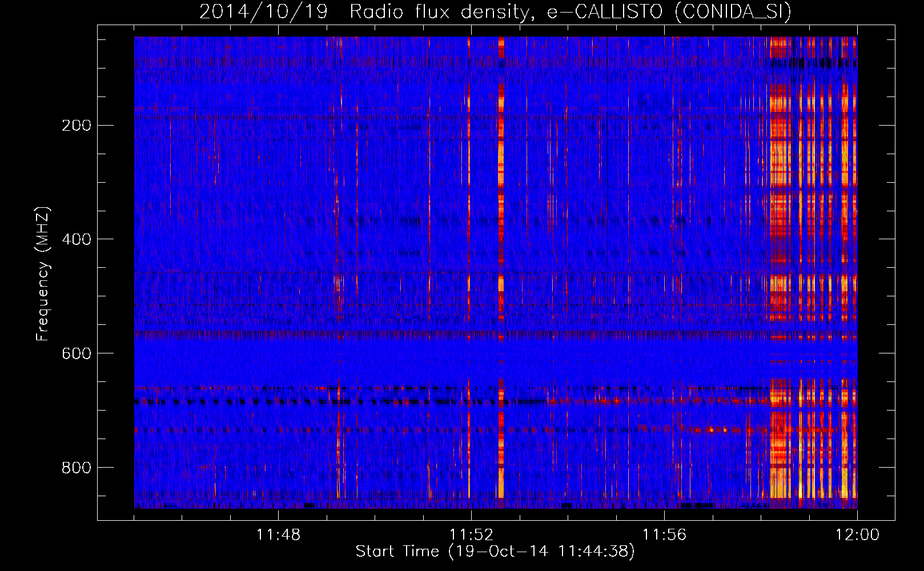Select the 'Frequency (MHZ)' y-axis label
The height and width of the screenshot is (571, 924).
pyautogui.click(x=42, y=274)
